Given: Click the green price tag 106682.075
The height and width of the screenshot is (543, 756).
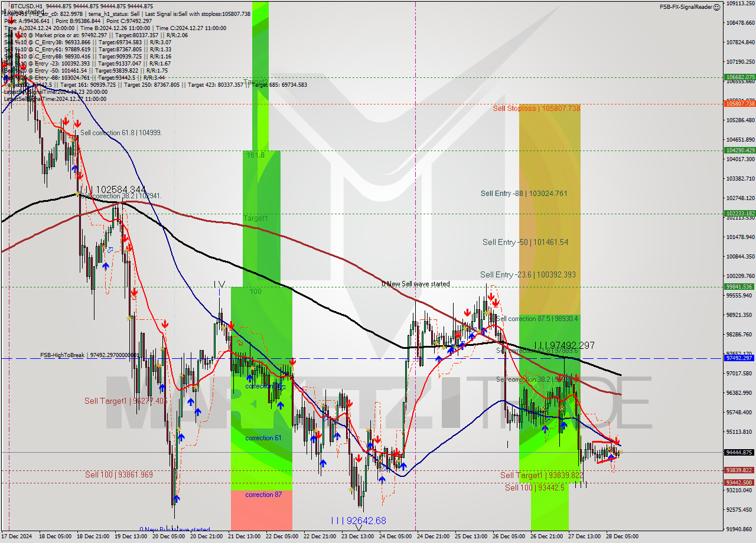Looking at the screenshot, I should (739, 77).
